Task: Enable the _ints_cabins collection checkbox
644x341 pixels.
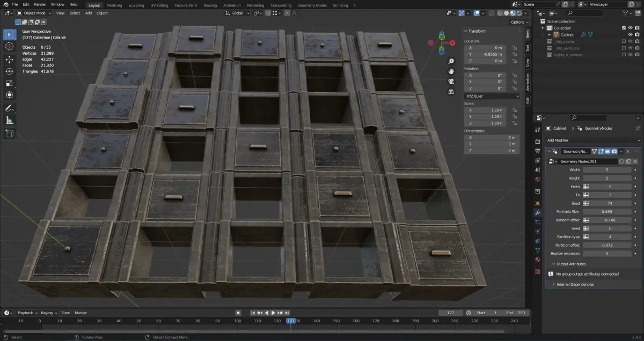Action: 623,41
